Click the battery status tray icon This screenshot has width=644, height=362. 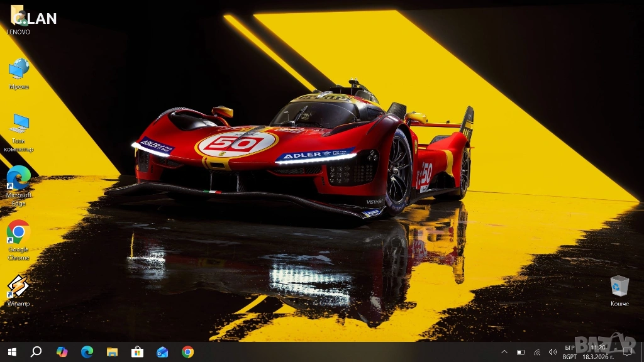coord(521,352)
